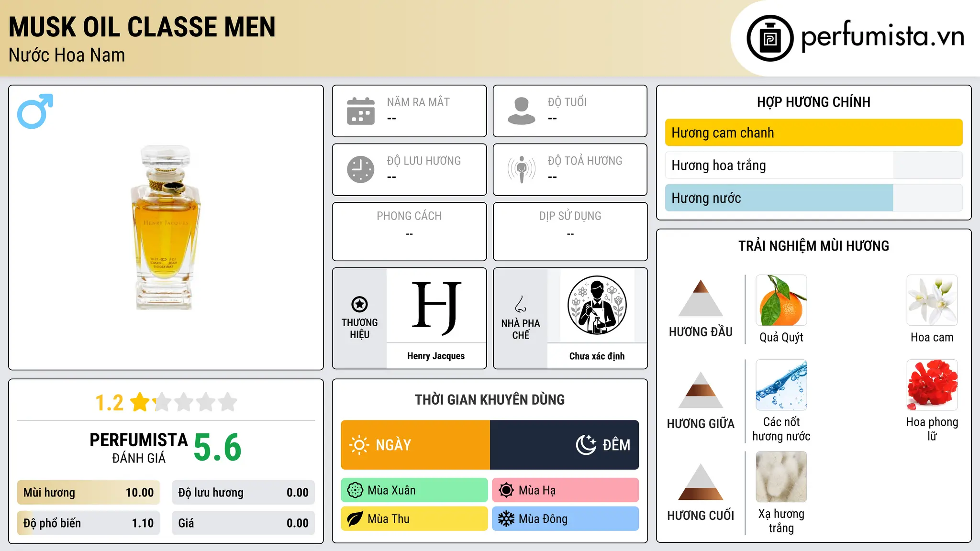This screenshot has height=551, width=980.
Task: Click the Phong cách card
Action: (x=409, y=231)
